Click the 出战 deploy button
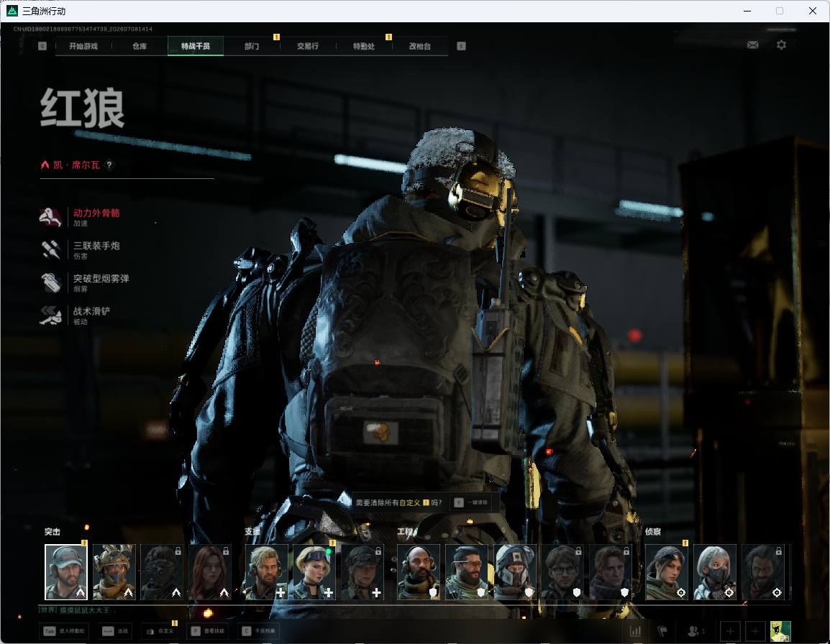Image resolution: width=830 pixels, height=644 pixels. coord(115,631)
